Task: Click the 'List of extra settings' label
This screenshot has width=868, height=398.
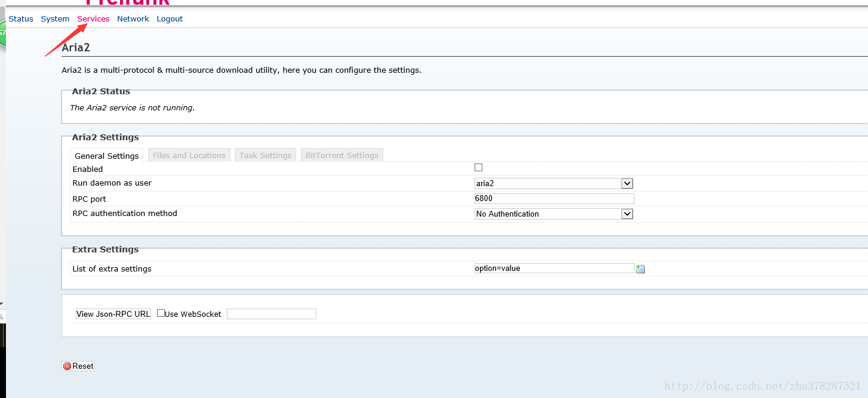Action: point(112,269)
